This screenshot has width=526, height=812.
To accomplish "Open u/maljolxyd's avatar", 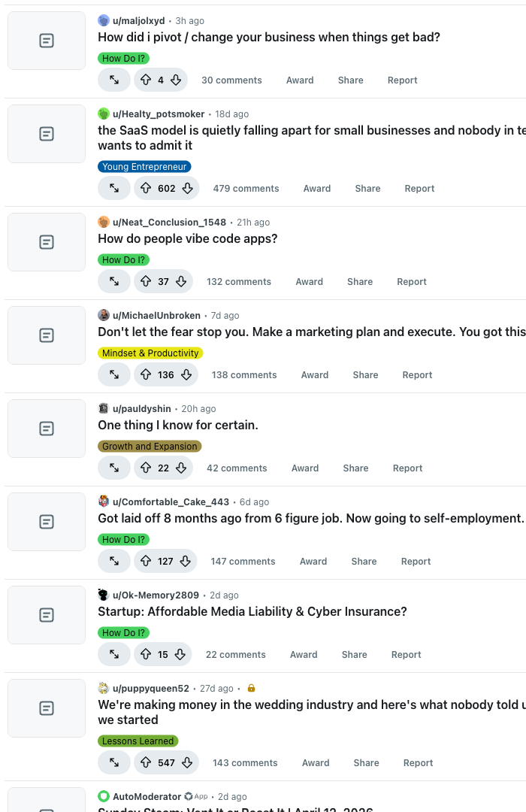I will point(103,20).
